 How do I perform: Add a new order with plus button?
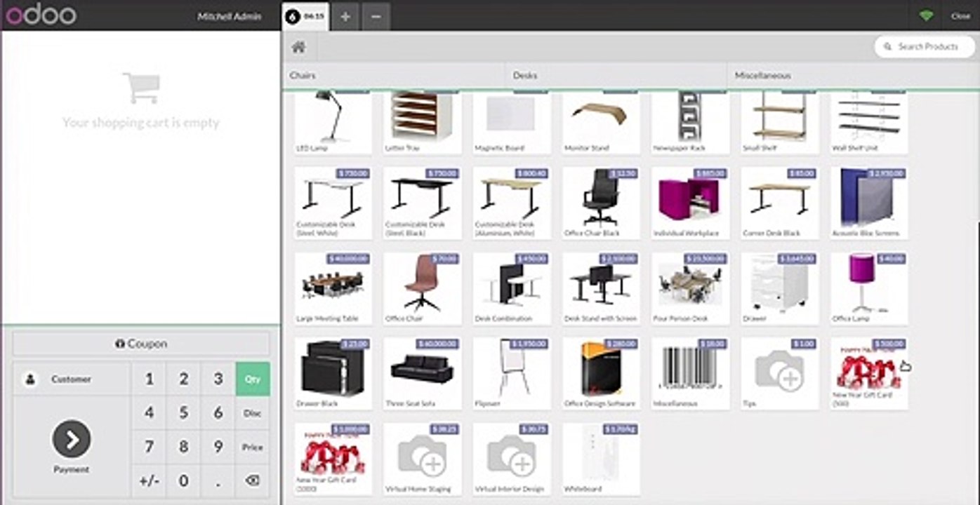[345, 16]
